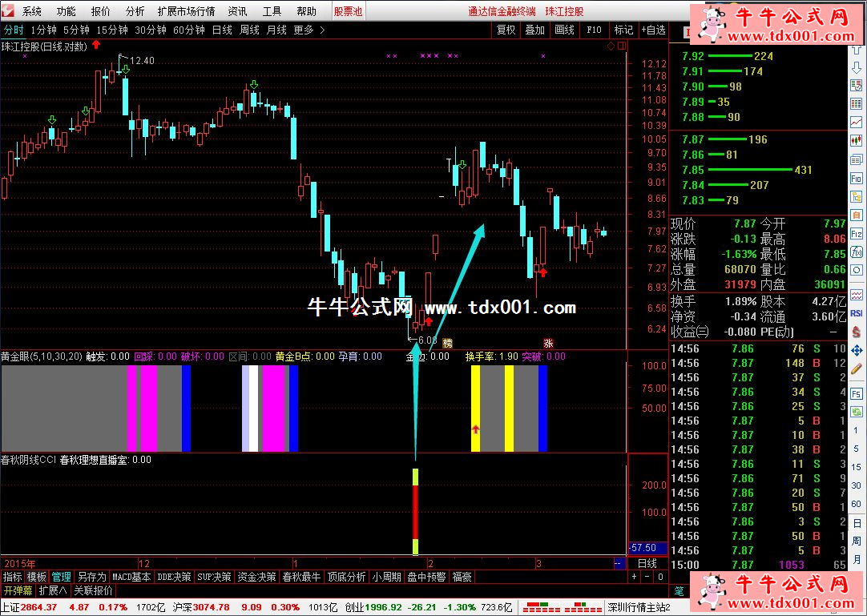Click the F12 trade sidebar icon
Screen dimensions: 867x616
(x=857, y=233)
